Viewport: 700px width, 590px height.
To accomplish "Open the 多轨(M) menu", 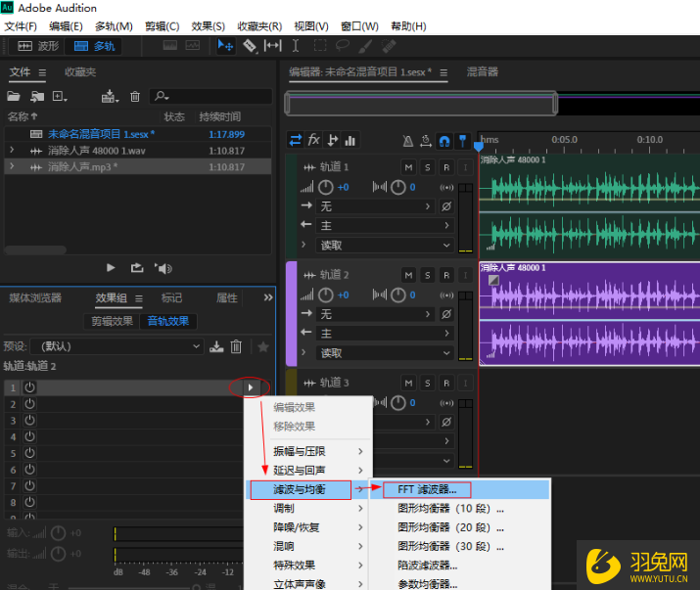I will click(x=114, y=26).
